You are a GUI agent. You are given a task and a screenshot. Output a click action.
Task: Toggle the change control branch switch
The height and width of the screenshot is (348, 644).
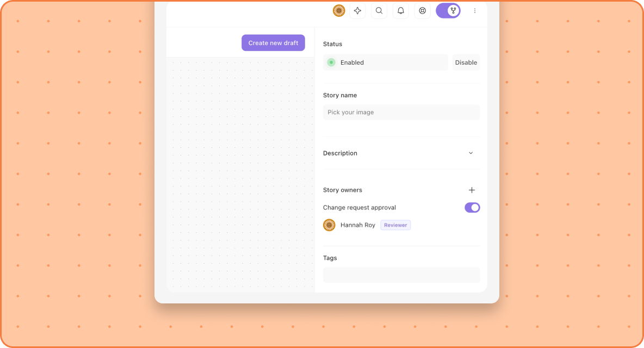pyautogui.click(x=448, y=11)
